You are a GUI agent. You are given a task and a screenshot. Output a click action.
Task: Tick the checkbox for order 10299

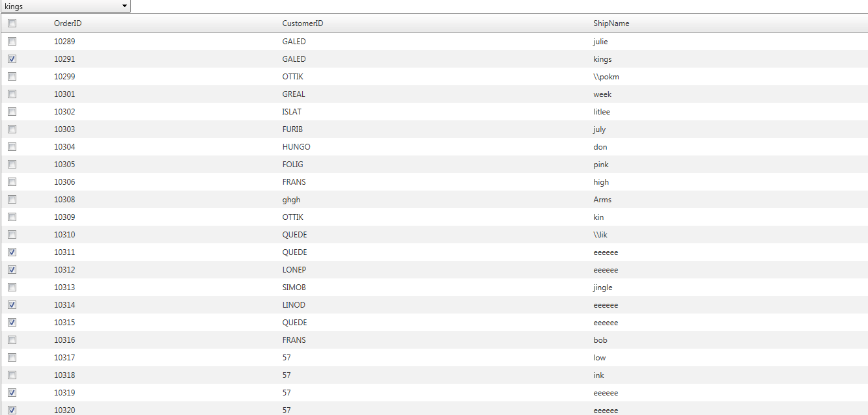click(12, 76)
